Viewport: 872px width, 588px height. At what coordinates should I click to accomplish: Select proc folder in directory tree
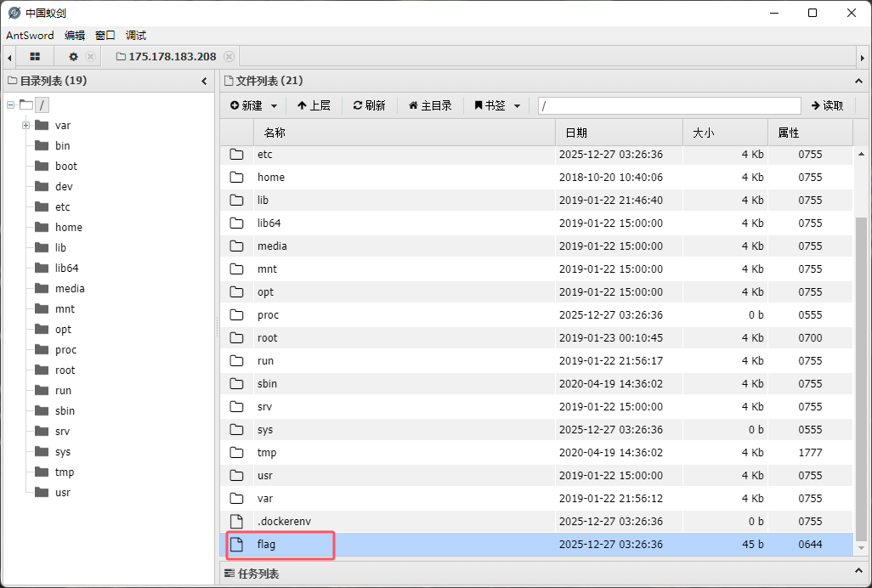point(65,349)
